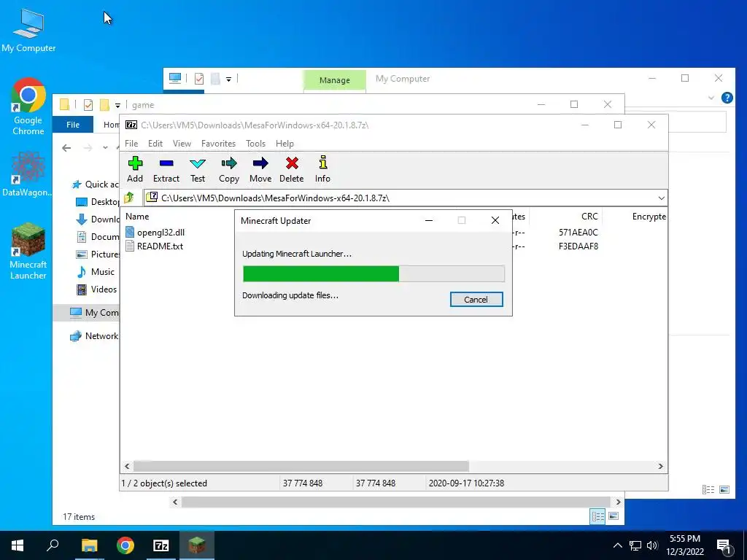The image size is (747, 560).
Task: Open Music in navigation pane
Action: [x=96, y=272]
